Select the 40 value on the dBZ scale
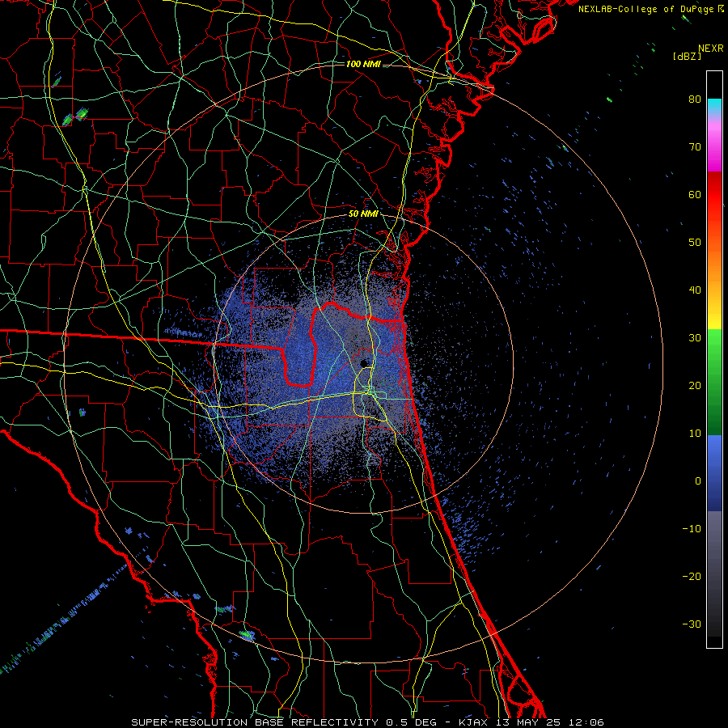This screenshot has width=728, height=728. [695, 290]
